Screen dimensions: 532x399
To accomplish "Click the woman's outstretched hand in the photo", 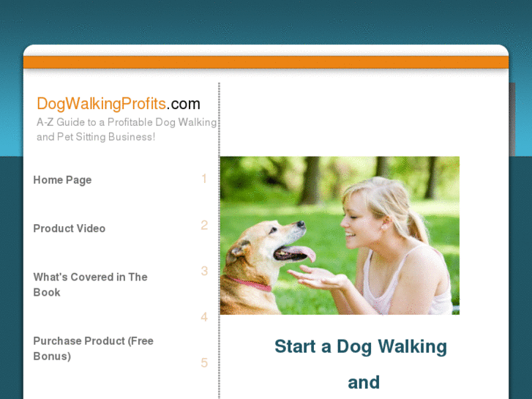I will tap(318, 277).
